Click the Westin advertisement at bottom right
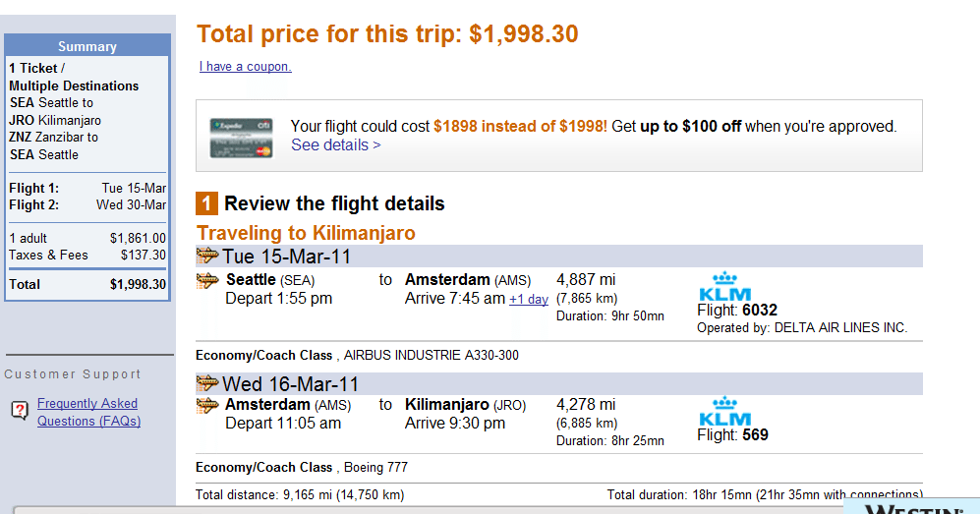 coord(911,506)
